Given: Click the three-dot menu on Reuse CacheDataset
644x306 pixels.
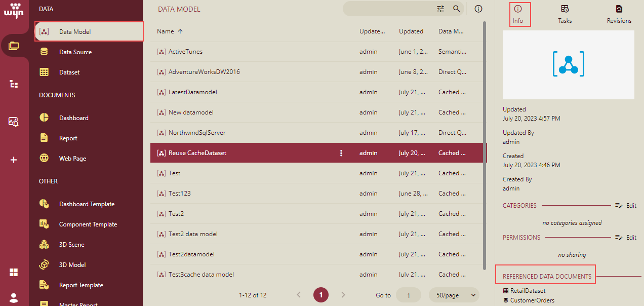Looking at the screenshot, I should tap(341, 153).
